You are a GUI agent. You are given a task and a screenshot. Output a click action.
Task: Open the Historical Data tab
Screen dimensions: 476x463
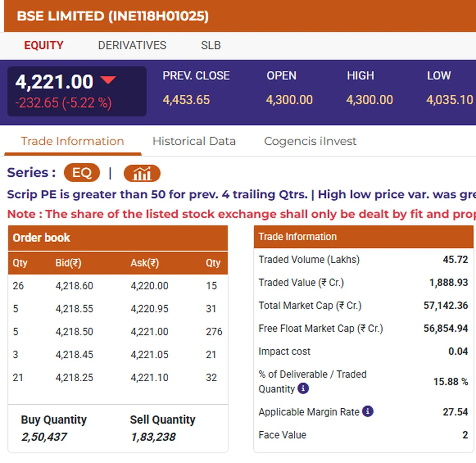pos(194,141)
